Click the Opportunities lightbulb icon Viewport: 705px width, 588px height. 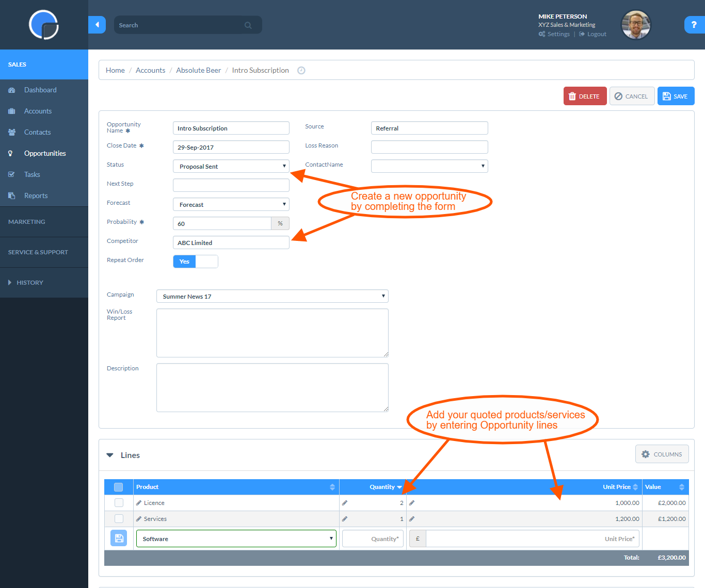point(10,154)
